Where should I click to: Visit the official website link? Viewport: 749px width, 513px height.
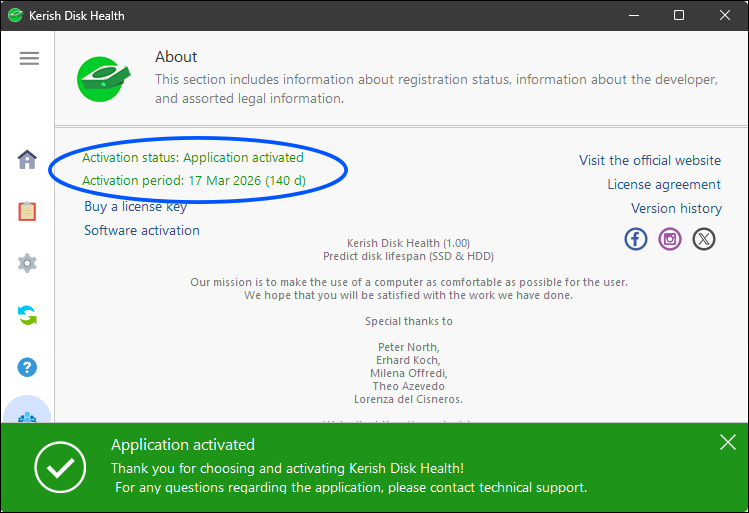[650, 160]
